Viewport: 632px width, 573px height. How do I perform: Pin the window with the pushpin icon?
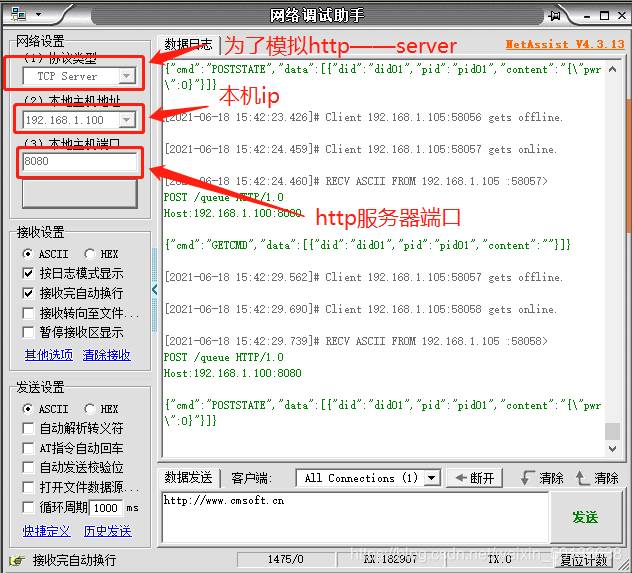click(x=554, y=16)
